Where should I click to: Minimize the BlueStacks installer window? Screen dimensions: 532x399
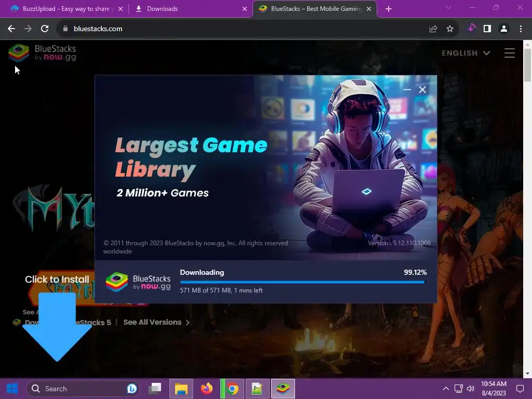(x=407, y=89)
